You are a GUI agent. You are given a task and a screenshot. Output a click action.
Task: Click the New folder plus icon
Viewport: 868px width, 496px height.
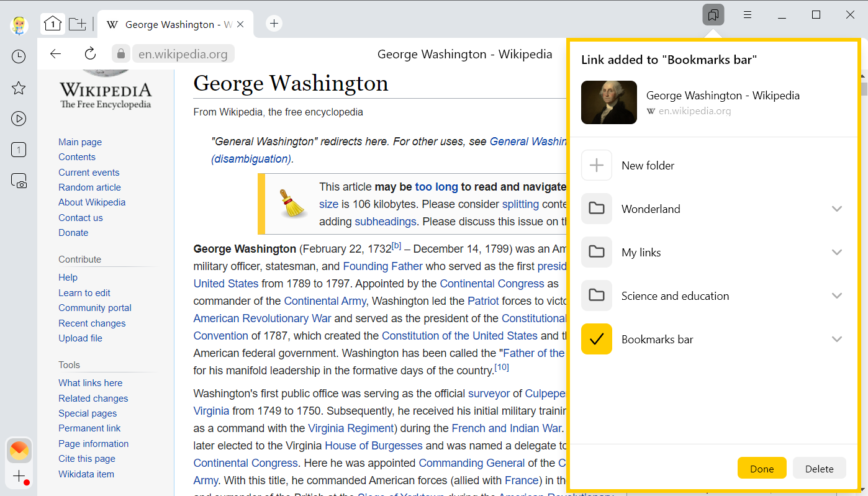pyautogui.click(x=597, y=165)
